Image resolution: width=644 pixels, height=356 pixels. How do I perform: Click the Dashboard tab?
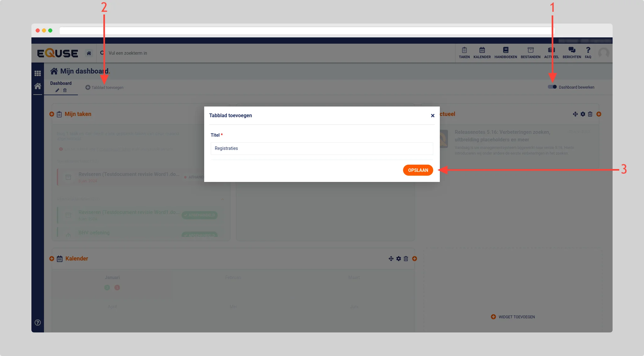(x=61, y=83)
